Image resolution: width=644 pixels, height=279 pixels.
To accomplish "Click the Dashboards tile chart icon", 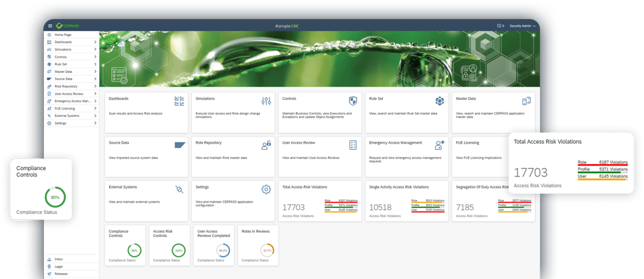I will tap(179, 101).
